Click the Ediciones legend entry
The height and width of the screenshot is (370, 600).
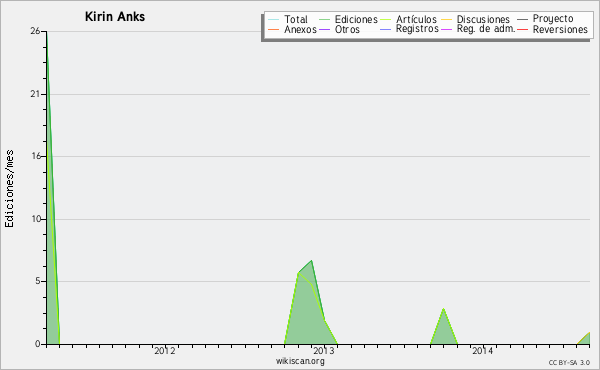348,19
